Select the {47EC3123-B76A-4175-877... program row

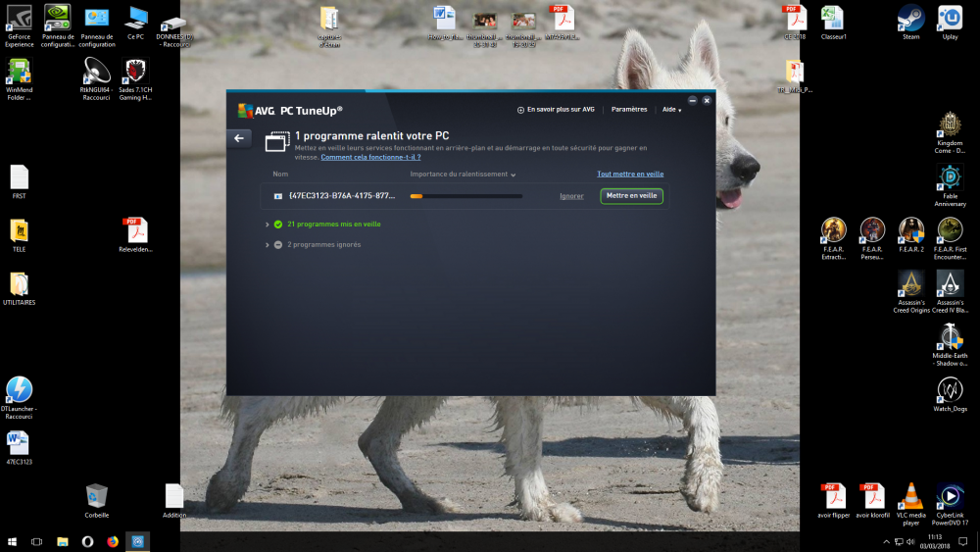465,196
